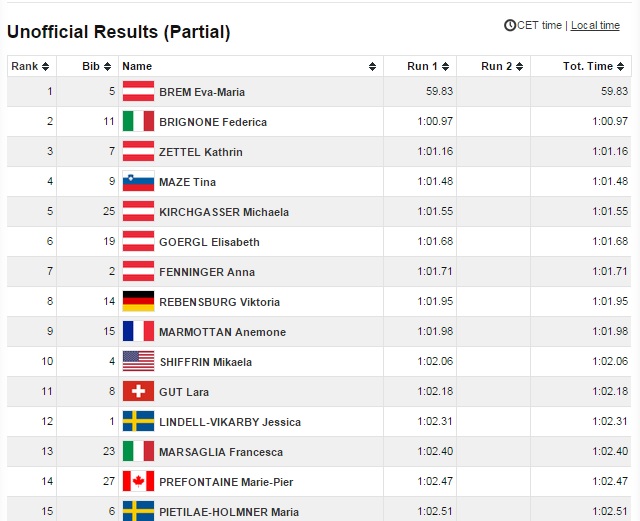Click the Slovenian flag beside MAZE Tina
The image size is (640, 521).
click(x=138, y=182)
